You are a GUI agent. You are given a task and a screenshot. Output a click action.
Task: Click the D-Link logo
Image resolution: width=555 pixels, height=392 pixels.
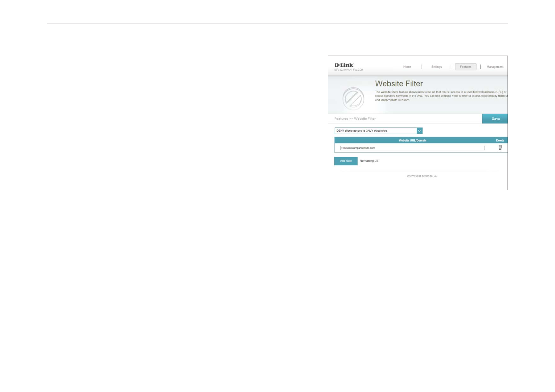click(344, 65)
